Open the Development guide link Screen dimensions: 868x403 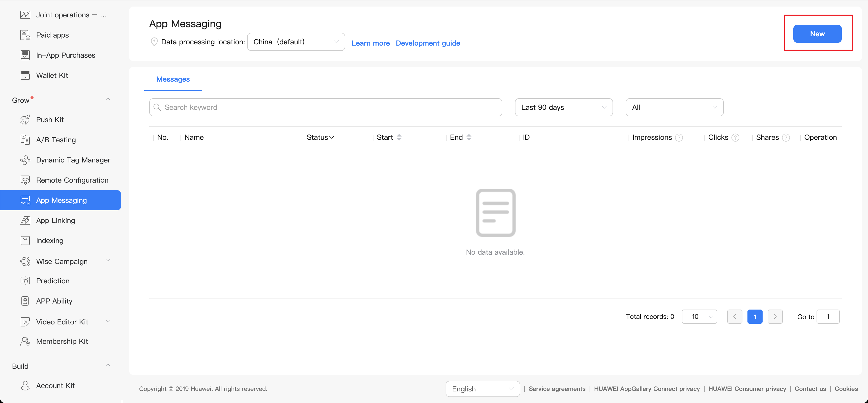coord(428,43)
